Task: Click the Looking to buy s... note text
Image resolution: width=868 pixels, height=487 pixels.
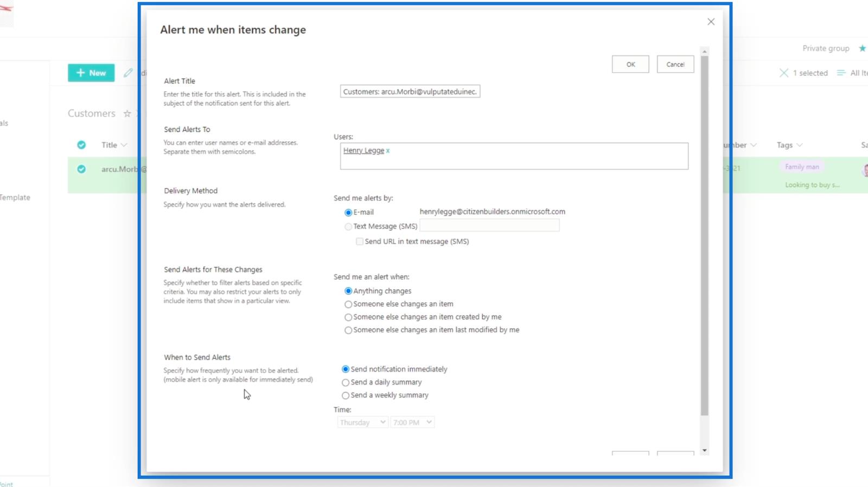Action: (x=812, y=185)
